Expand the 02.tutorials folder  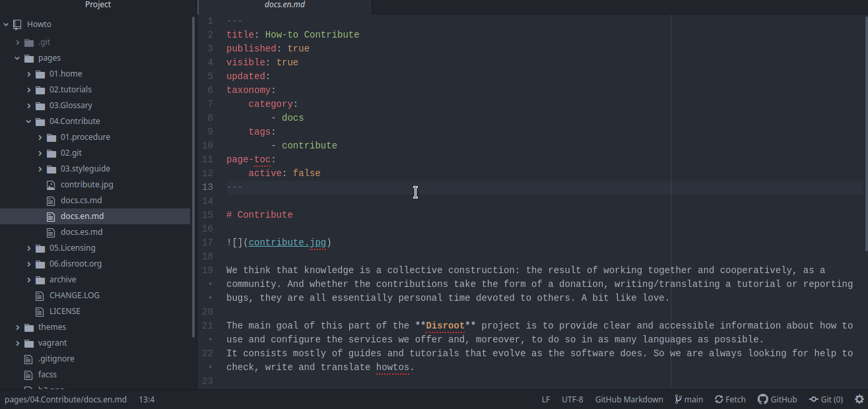29,90
